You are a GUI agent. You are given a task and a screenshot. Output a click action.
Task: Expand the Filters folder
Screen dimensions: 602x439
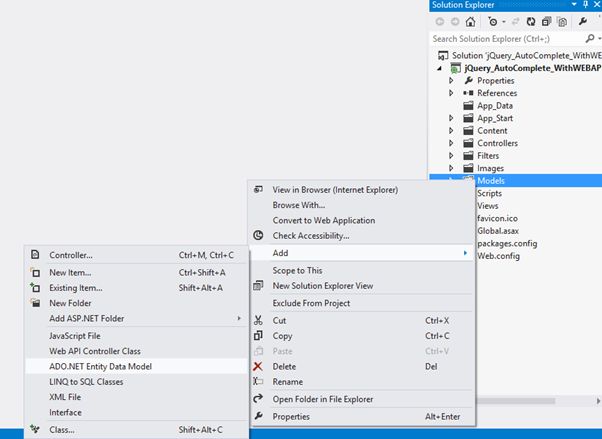pos(451,156)
